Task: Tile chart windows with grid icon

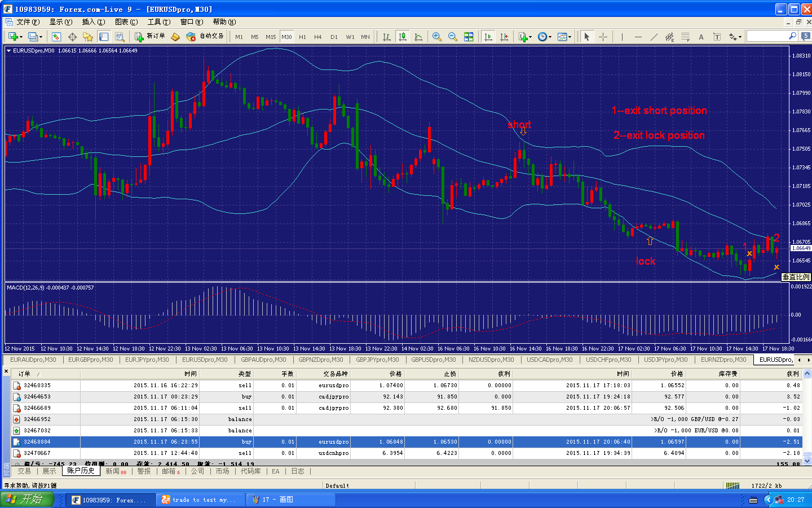Action: point(469,37)
